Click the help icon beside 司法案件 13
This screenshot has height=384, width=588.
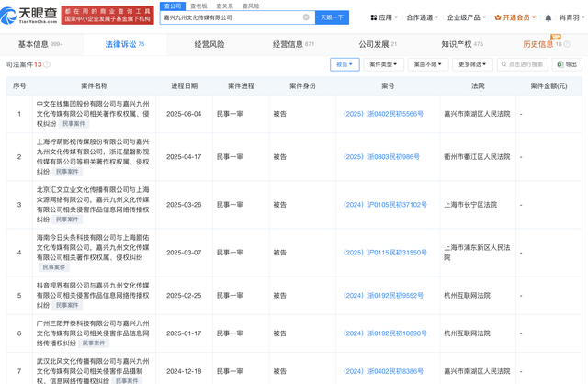pyautogui.click(x=47, y=64)
